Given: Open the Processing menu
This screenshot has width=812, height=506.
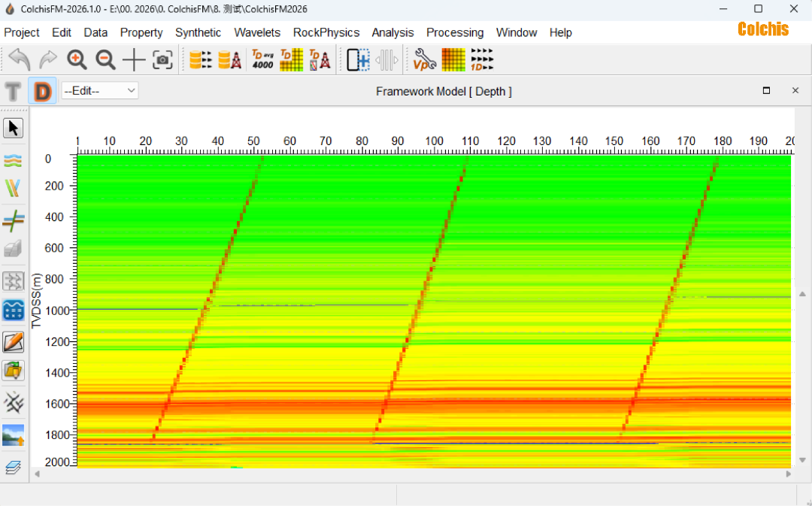Looking at the screenshot, I should (x=455, y=32).
